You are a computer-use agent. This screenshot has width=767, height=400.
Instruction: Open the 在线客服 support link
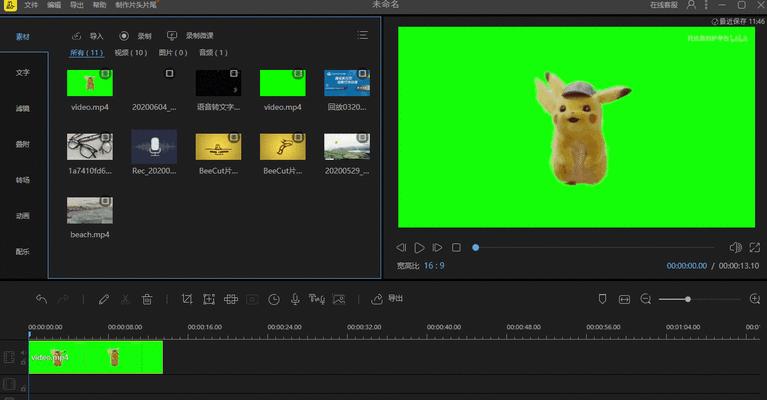[x=664, y=5]
